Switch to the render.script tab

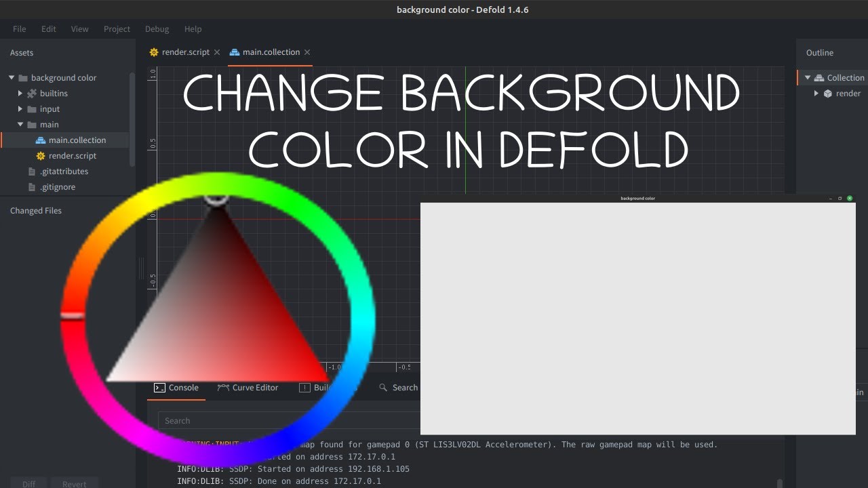click(185, 52)
